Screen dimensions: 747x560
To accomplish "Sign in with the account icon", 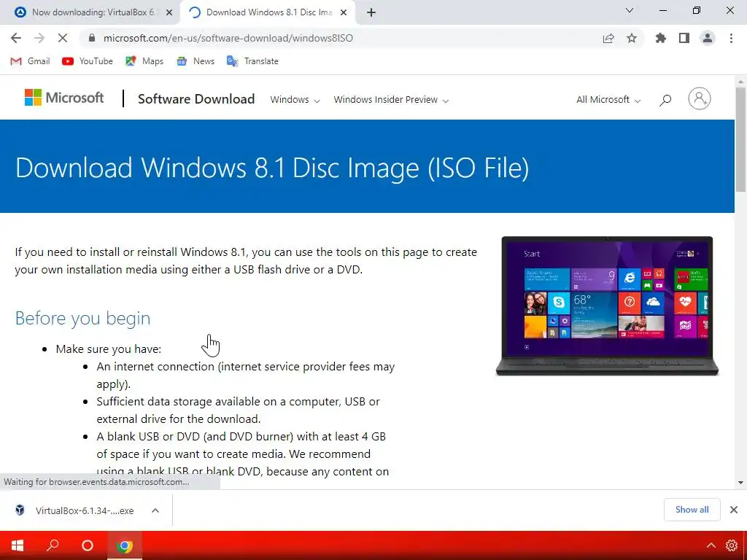I will click(x=699, y=99).
